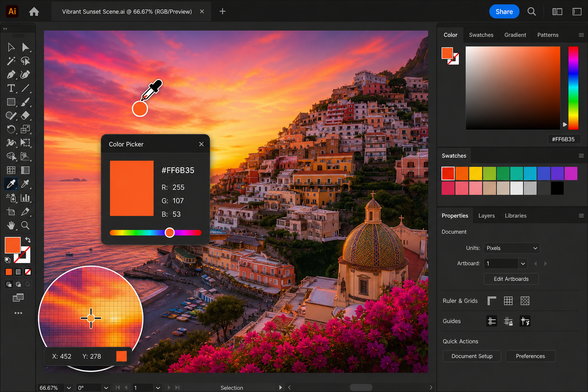Image resolution: width=588 pixels, height=392 pixels.
Task: Switch to the Layers tab
Action: point(487,216)
